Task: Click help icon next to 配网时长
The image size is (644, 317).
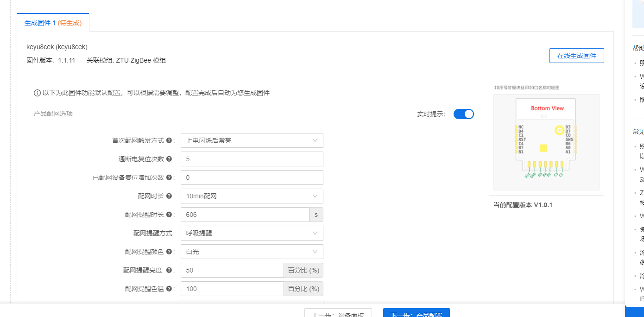Action: (x=170, y=196)
